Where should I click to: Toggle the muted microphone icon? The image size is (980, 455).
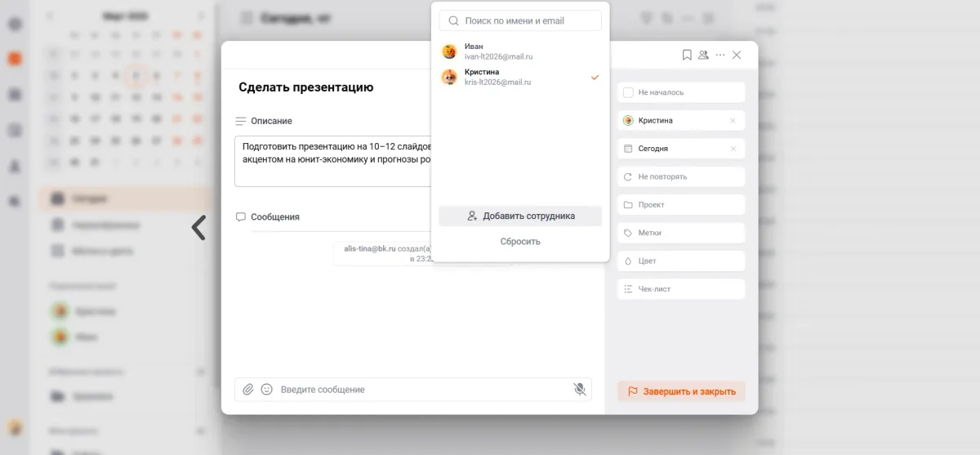click(580, 390)
